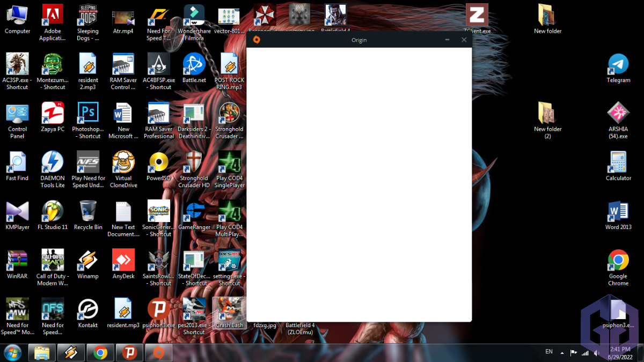Launch Stronghold Crusader HD icon
This screenshot has height=362, width=644.
coord(194,169)
